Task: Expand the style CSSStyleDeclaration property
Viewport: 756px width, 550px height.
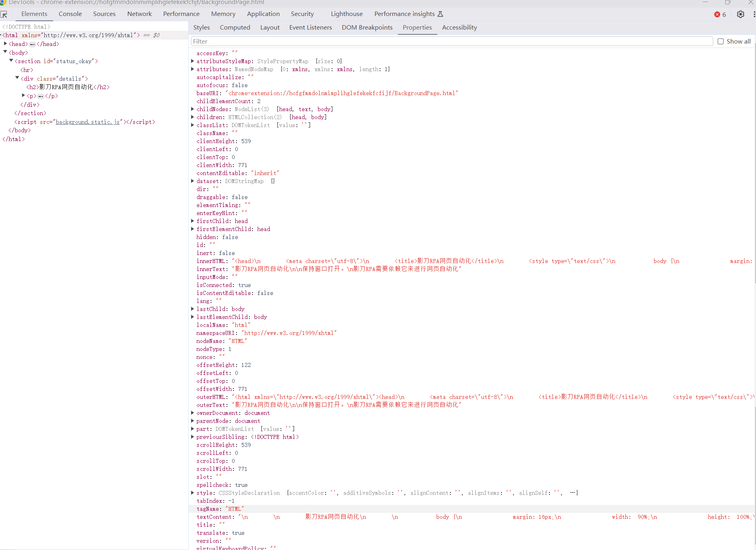Action: [193, 493]
